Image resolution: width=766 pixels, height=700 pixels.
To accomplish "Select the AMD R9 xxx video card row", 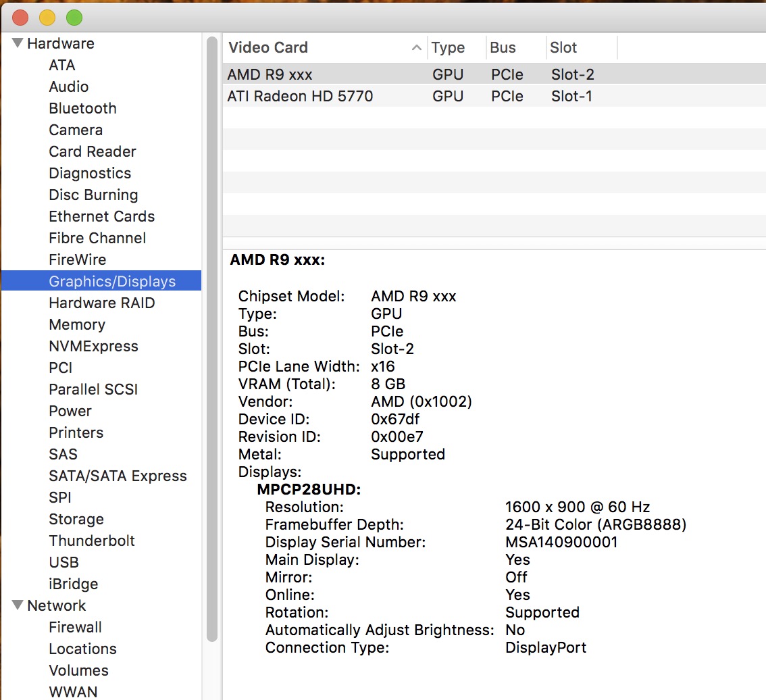I will [x=494, y=74].
